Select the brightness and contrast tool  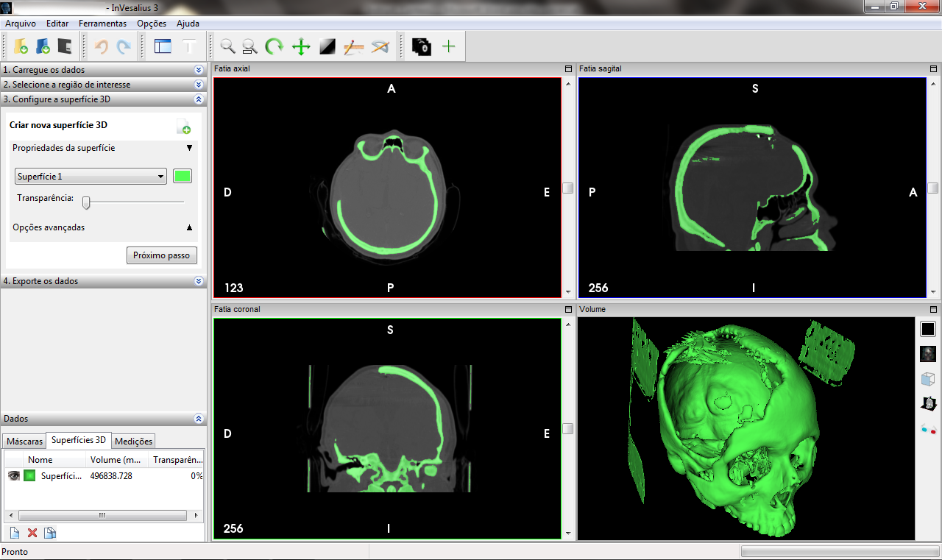click(x=327, y=46)
